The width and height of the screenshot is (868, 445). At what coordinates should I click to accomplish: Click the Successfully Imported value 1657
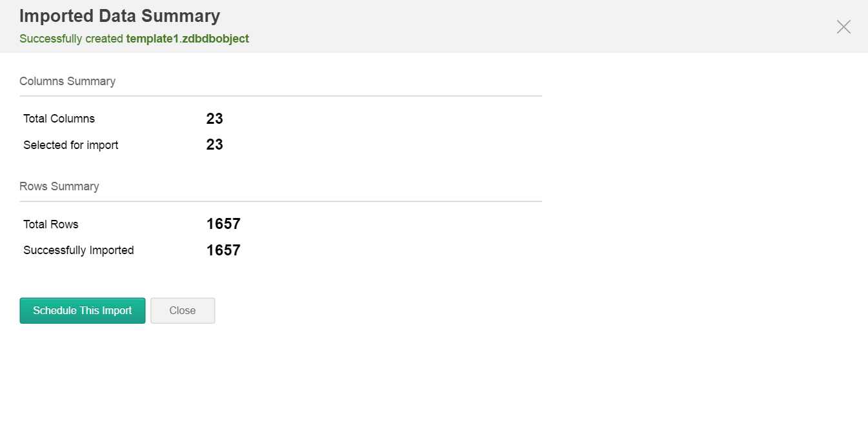[x=223, y=250]
